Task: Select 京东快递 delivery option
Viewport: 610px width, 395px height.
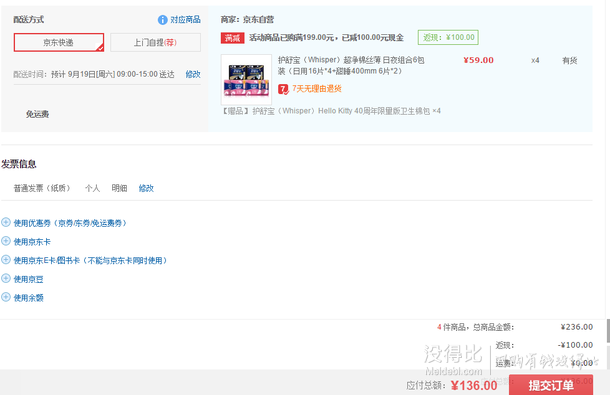Action: click(x=59, y=42)
